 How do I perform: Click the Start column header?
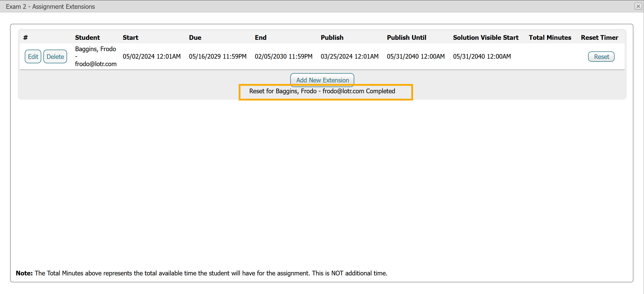click(130, 37)
